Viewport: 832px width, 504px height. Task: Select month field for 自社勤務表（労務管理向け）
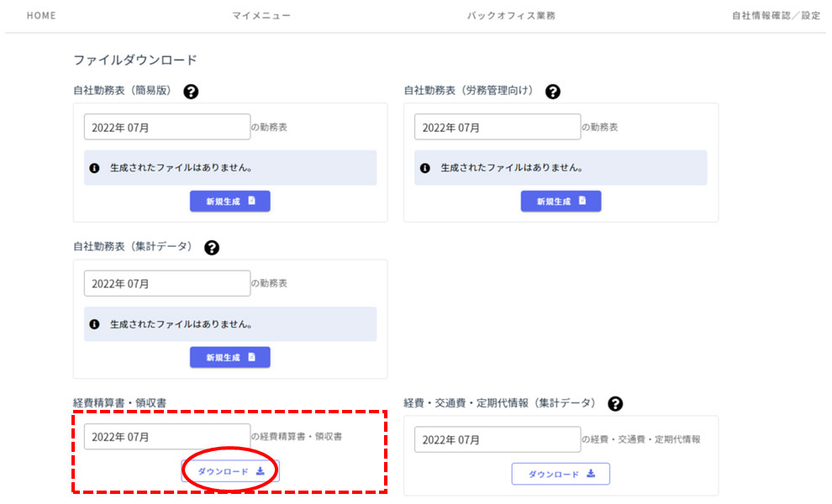pyautogui.click(x=498, y=127)
